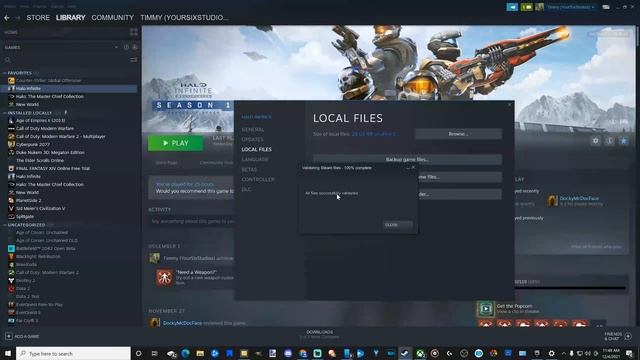This screenshot has height=360, width=640.
Task: Click the game settings gear icon
Action: pyautogui.click(x=596, y=141)
